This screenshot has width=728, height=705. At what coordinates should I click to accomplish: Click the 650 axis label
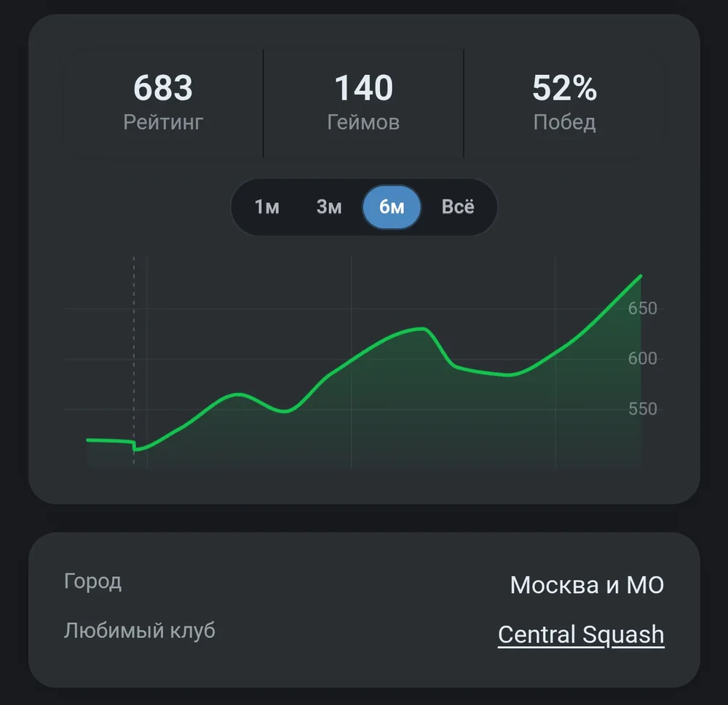pos(643,308)
